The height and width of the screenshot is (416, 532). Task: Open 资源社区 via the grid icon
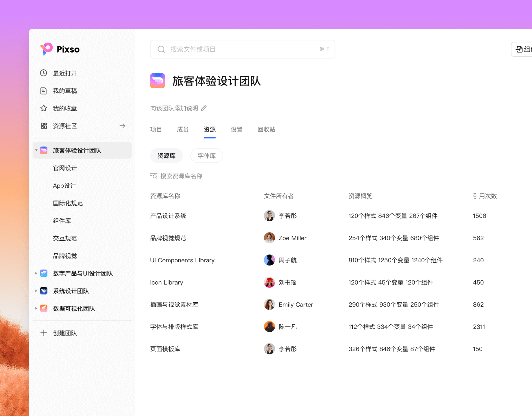(44, 126)
